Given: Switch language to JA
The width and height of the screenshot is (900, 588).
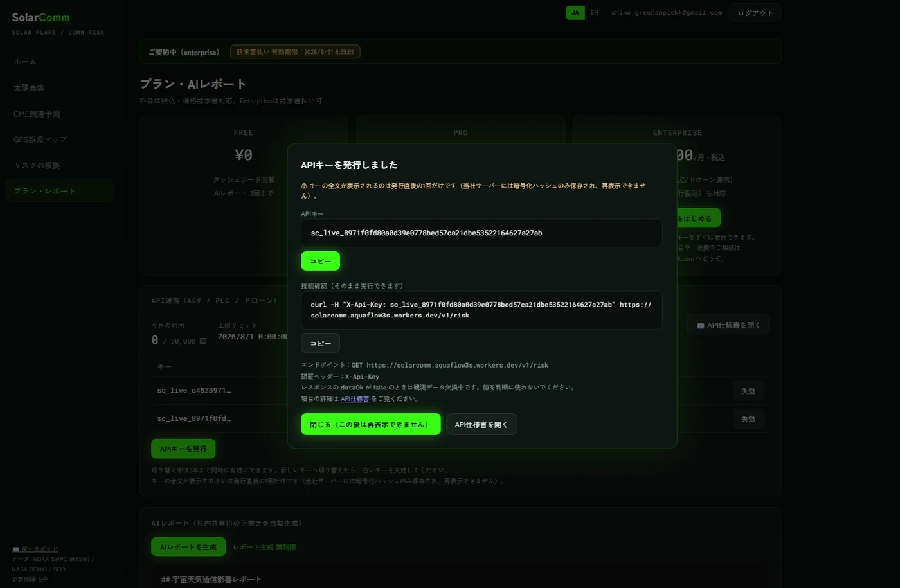Looking at the screenshot, I should [x=575, y=13].
